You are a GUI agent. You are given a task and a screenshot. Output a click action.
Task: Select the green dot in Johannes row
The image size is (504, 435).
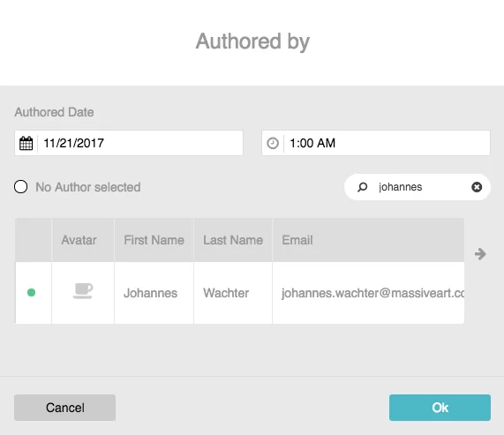31,293
